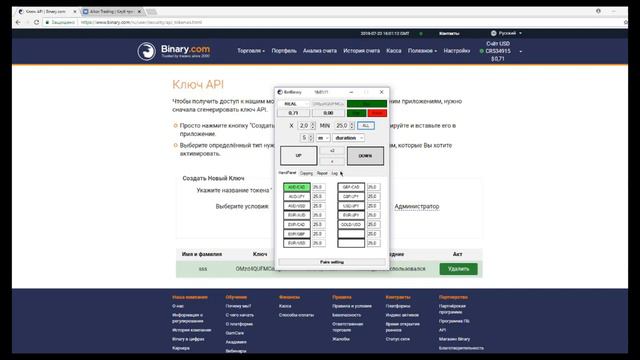Open Настройки in the navigation bar
Image resolution: width=640 pixels, height=360 pixels.
pos(457,51)
